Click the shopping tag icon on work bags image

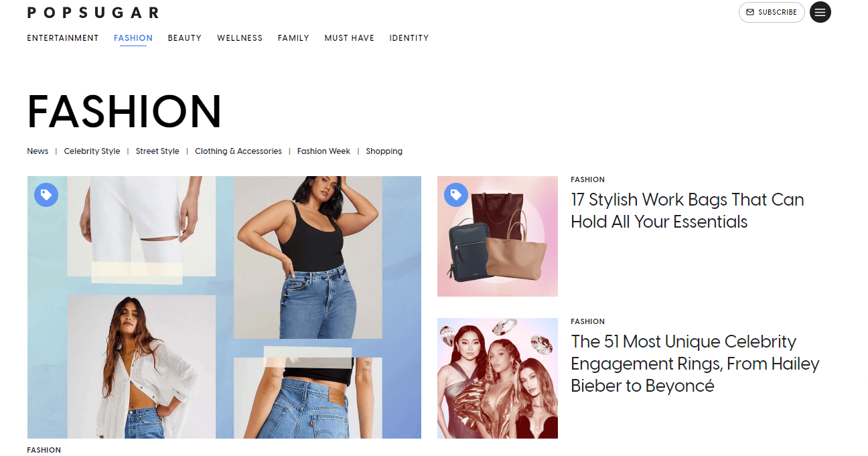point(456,195)
